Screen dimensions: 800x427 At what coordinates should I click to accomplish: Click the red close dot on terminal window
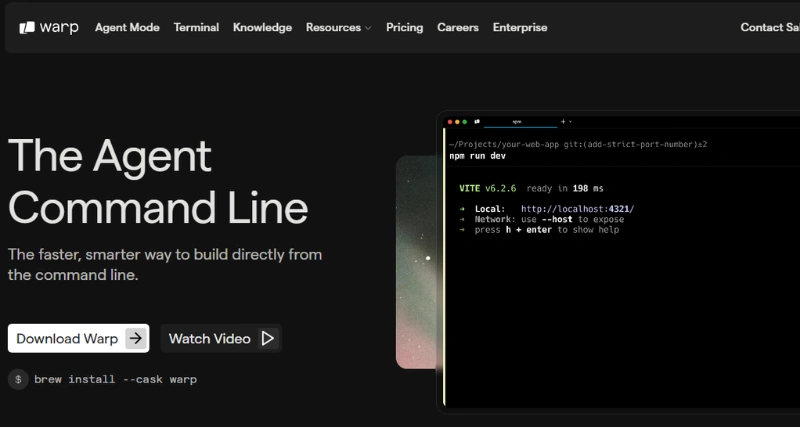449,121
